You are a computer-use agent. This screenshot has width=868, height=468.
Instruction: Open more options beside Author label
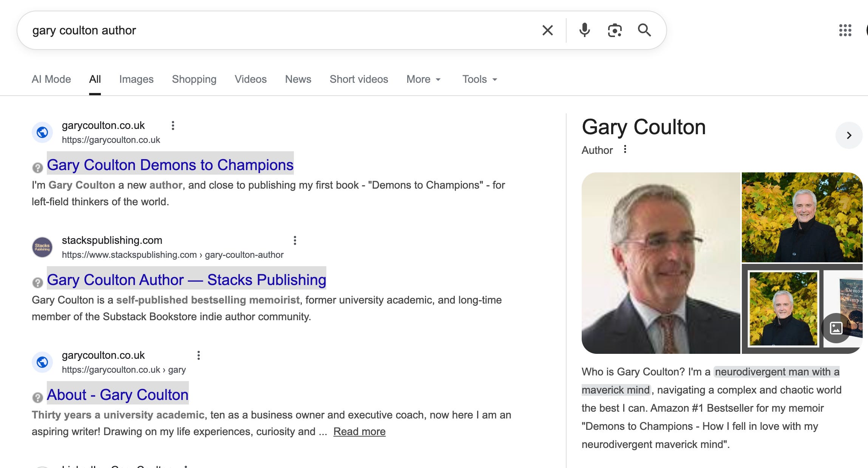coord(625,149)
